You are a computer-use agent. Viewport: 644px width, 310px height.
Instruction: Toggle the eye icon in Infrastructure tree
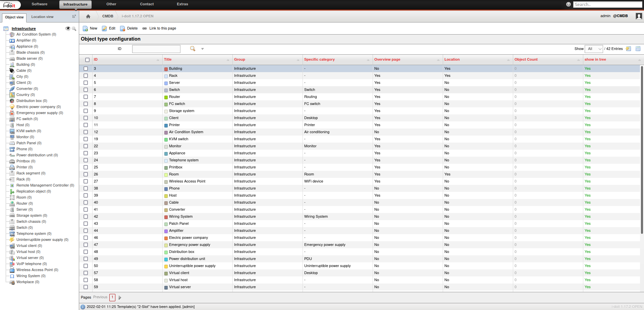(x=68, y=29)
